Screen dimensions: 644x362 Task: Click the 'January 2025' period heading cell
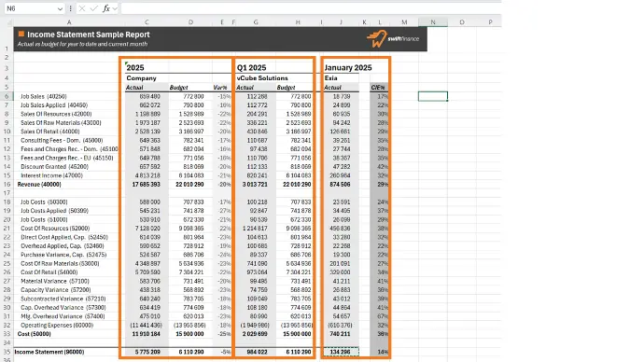coord(348,68)
